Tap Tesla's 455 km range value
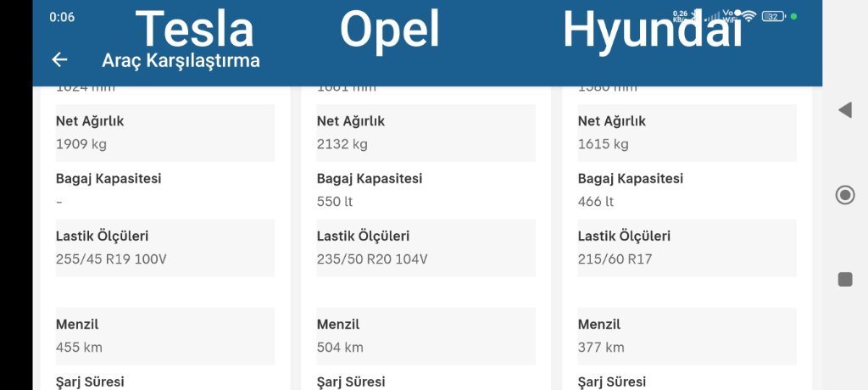The width and height of the screenshot is (868, 390). (x=79, y=347)
